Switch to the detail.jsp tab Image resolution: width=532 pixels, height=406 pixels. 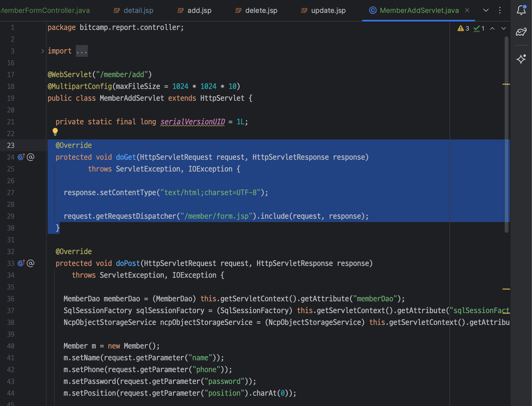click(138, 10)
